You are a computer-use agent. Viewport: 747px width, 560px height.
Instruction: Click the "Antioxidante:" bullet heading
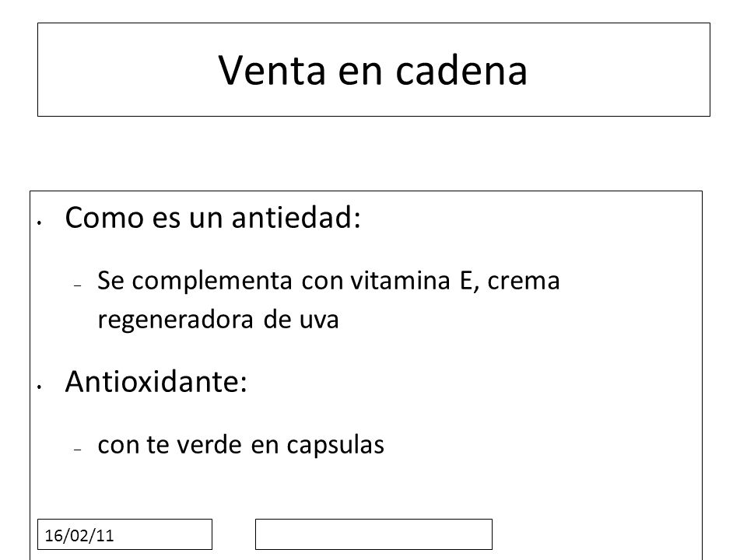click(x=156, y=381)
